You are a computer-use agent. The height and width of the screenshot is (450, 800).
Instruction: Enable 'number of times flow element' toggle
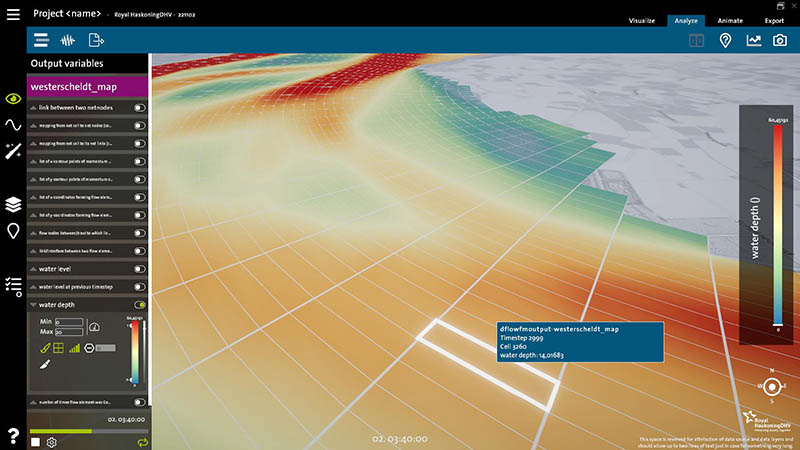point(139,402)
